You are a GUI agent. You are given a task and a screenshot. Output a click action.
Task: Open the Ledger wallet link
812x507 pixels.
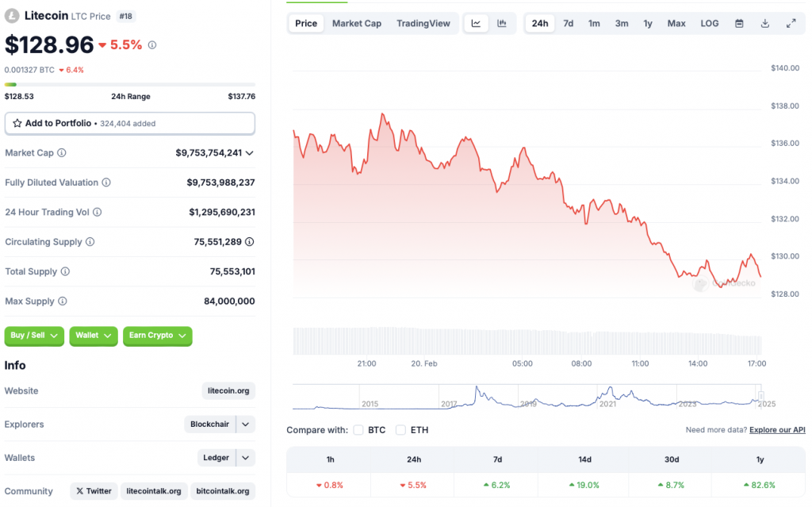click(x=216, y=458)
